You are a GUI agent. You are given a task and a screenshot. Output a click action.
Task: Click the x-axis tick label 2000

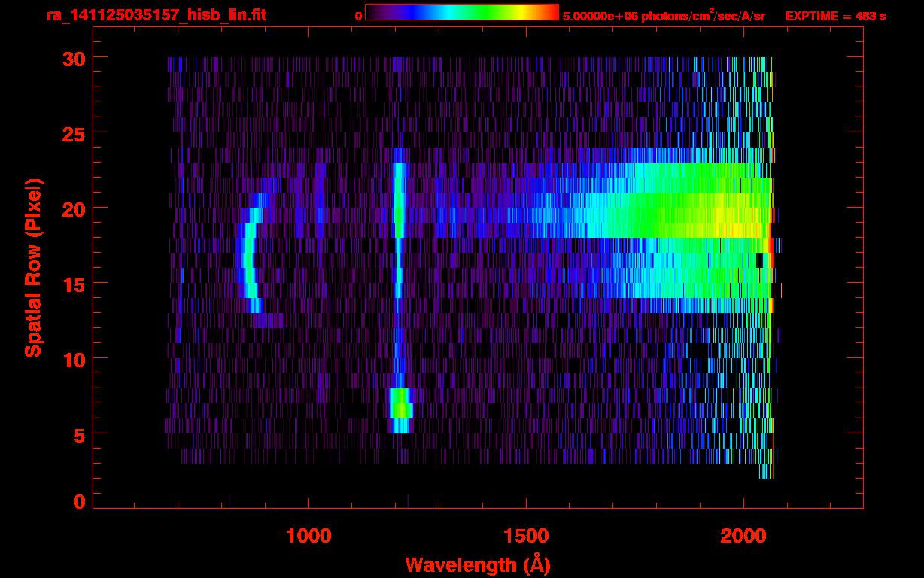pos(743,536)
